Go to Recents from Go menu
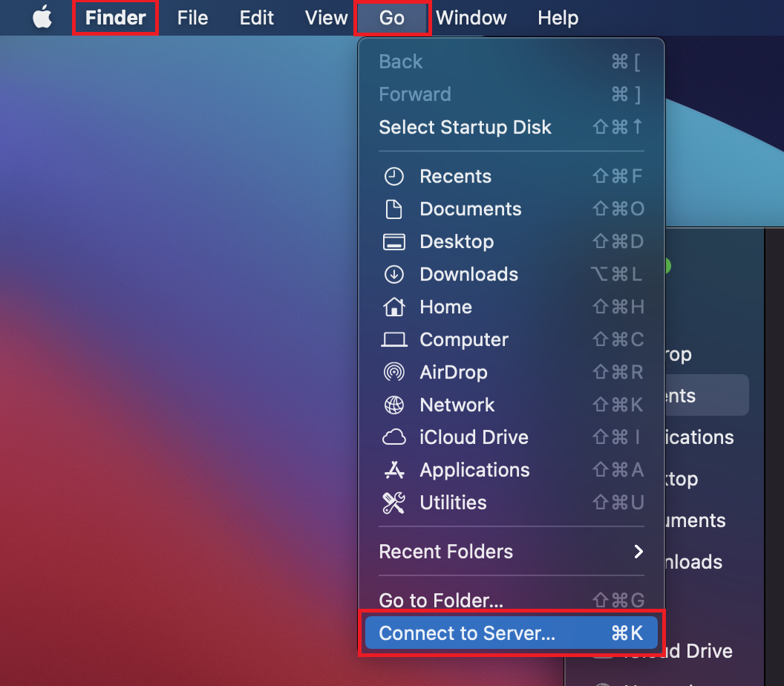The image size is (784, 686). [511, 176]
